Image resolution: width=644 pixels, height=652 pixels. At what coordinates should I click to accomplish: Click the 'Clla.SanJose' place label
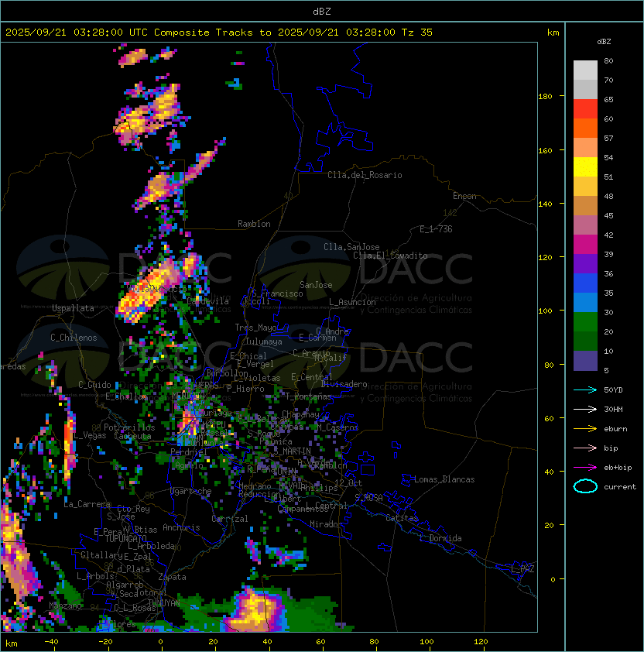click(351, 247)
